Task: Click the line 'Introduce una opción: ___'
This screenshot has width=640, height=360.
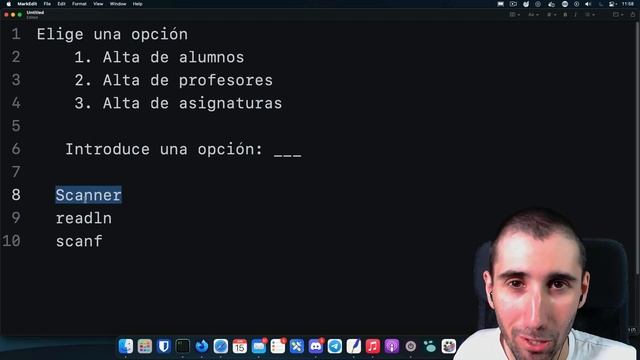Action: coord(183,149)
